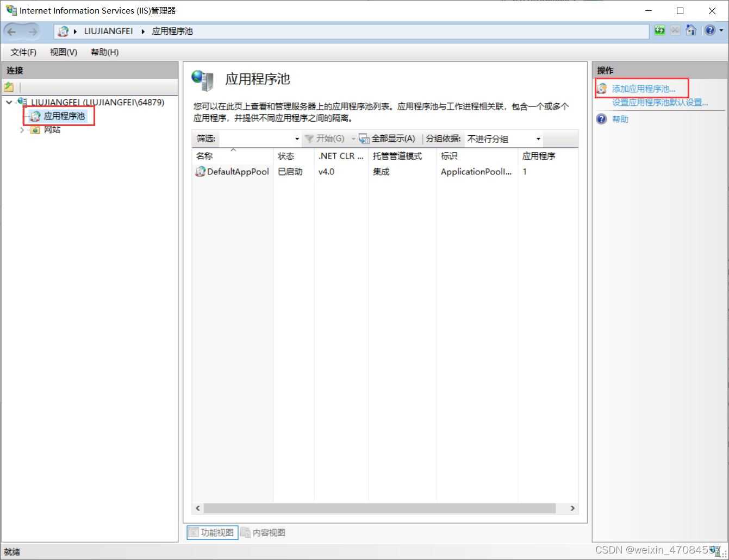Click the blue help icon in 操作 pane
The image size is (729, 560).
point(601,119)
